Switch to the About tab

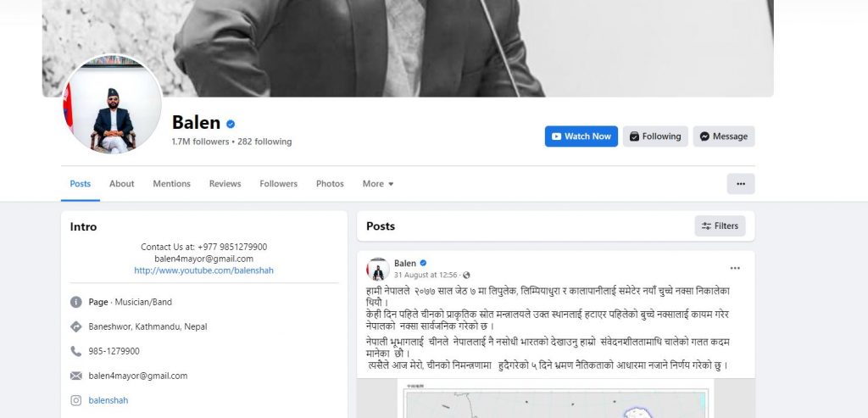tap(122, 184)
